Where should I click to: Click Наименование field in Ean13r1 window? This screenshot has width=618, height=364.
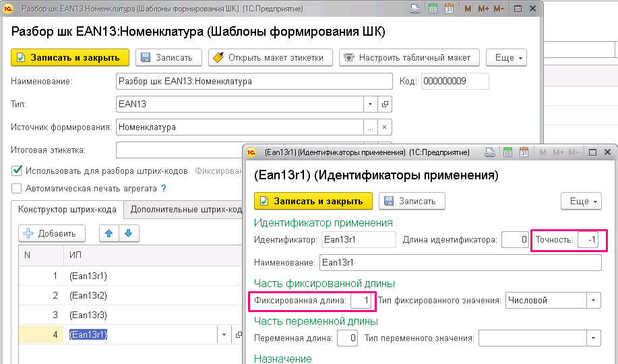(x=461, y=263)
